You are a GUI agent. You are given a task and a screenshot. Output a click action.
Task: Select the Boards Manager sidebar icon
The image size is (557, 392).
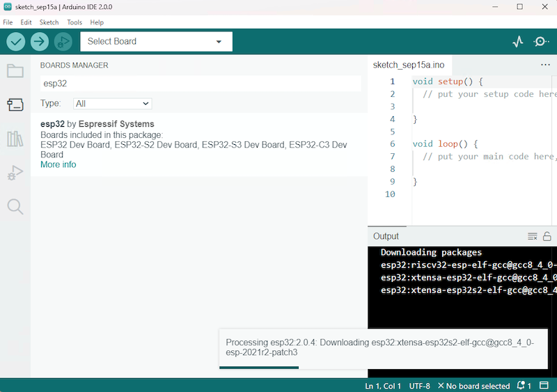[x=15, y=105]
